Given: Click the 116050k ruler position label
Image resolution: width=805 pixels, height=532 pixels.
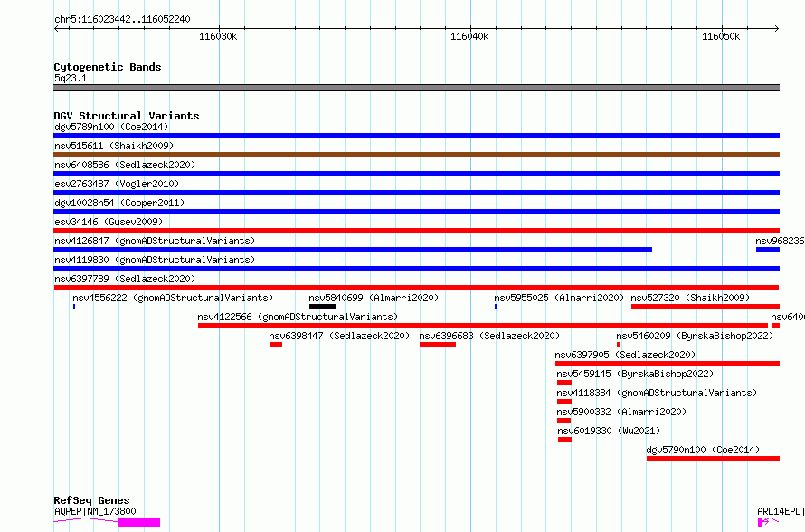Looking at the screenshot, I should (721, 36).
